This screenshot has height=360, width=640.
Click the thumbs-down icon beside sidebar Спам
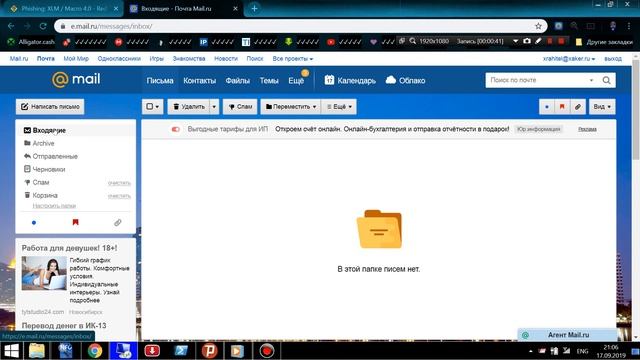[x=27, y=182]
